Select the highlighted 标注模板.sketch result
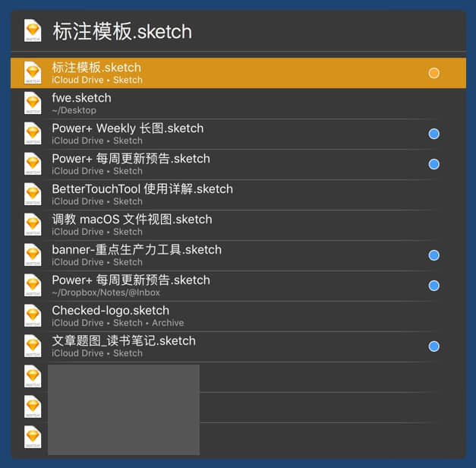The width and height of the screenshot is (476, 468). click(x=228, y=73)
